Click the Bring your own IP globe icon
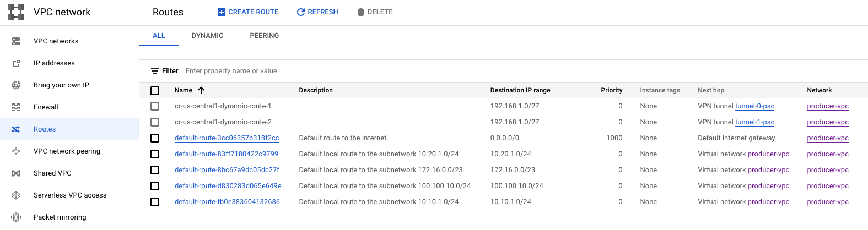868x230 pixels. tap(16, 85)
